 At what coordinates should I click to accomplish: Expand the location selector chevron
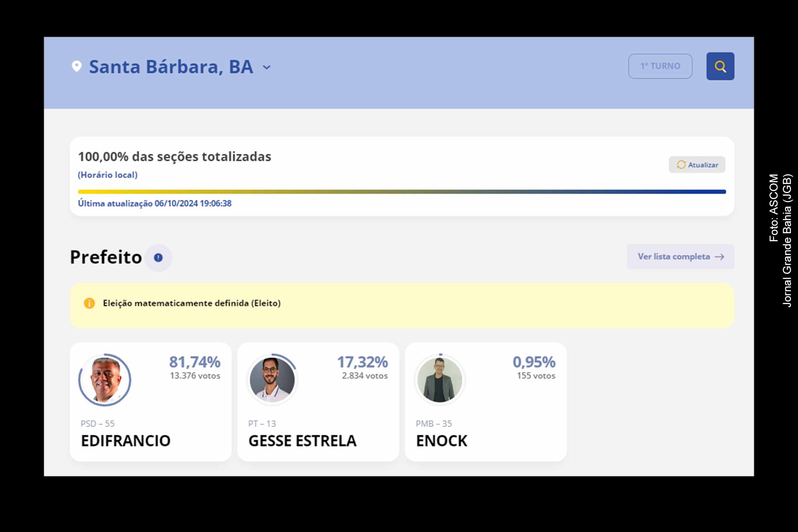click(266, 67)
